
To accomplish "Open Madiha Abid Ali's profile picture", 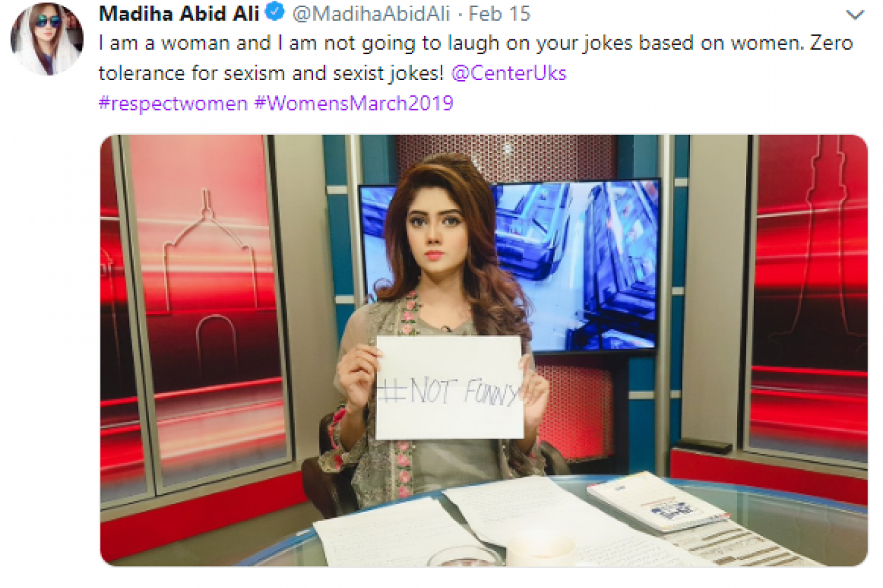I will (x=46, y=39).
